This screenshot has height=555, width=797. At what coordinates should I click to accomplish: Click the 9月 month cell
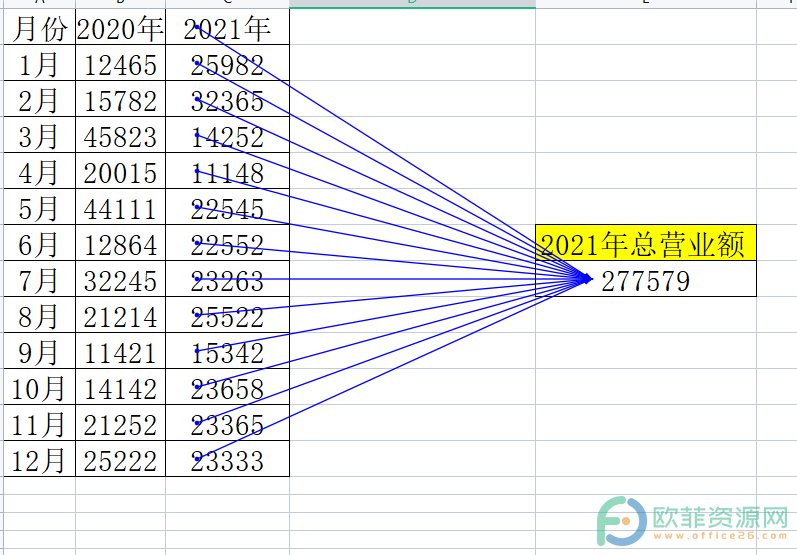[x=40, y=351]
